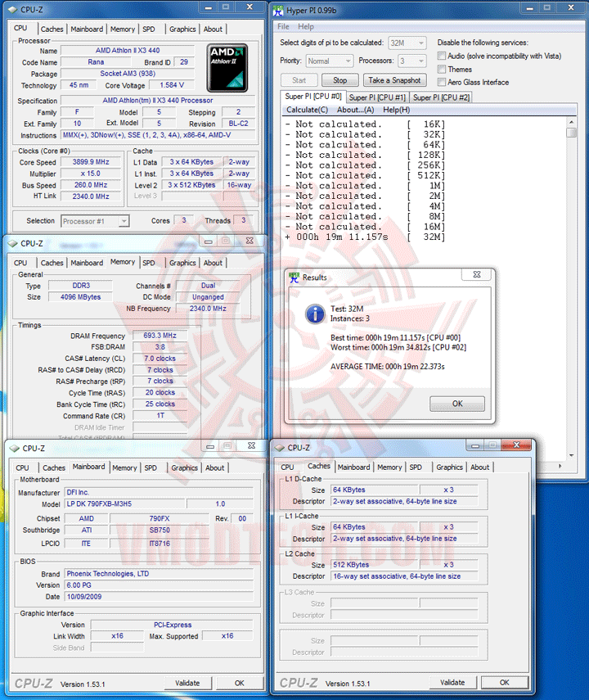This screenshot has width=589, height=700.
Task: Click the Hyper PI log scrollbar down arrow
Action: pos(571,456)
